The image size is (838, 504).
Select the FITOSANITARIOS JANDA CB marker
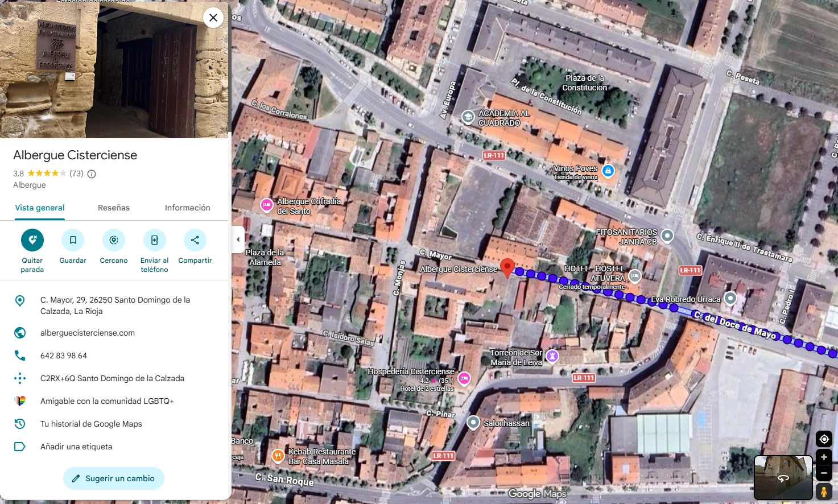point(667,236)
